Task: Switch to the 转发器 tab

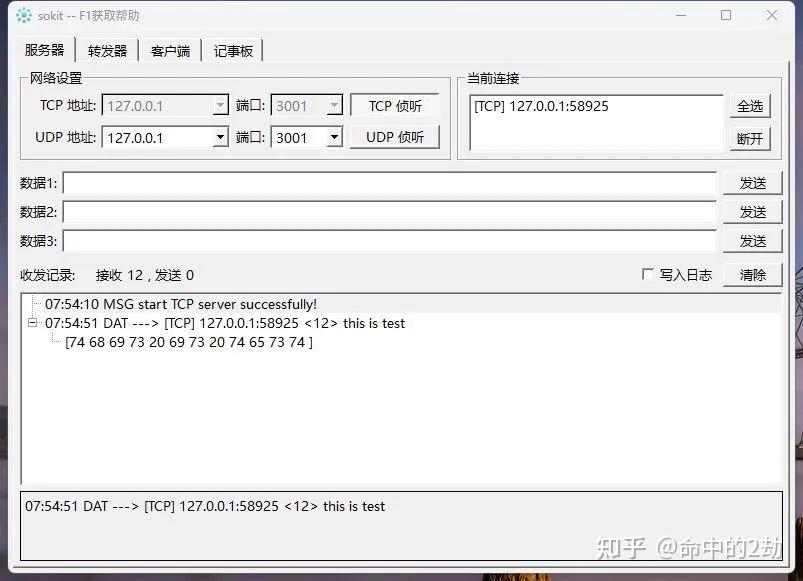Action: point(106,50)
